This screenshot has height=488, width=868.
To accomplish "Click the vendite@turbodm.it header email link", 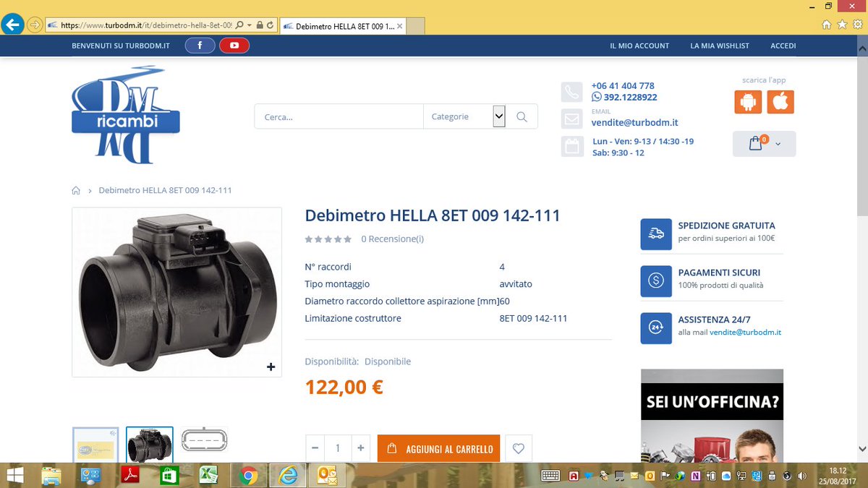I will tap(635, 122).
